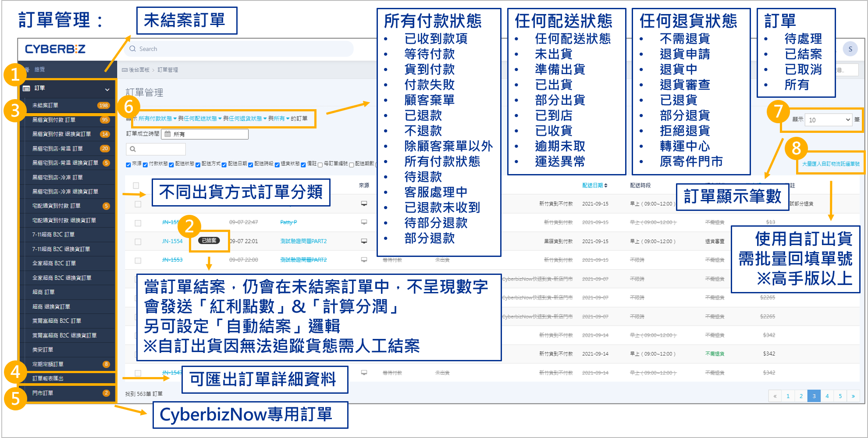Open the 所有付款狀態 filter dropdown
The height and width of the screenshot is (438, 868).
157,119
